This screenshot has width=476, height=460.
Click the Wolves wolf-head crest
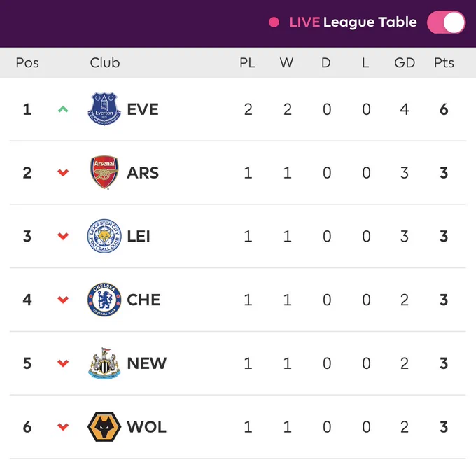pos(104,426)
